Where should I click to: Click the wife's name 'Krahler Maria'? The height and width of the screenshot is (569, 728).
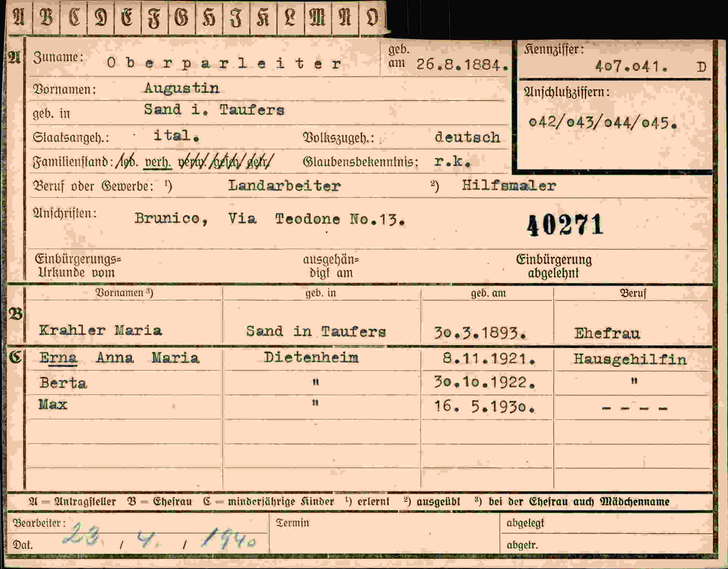(100, 331)
